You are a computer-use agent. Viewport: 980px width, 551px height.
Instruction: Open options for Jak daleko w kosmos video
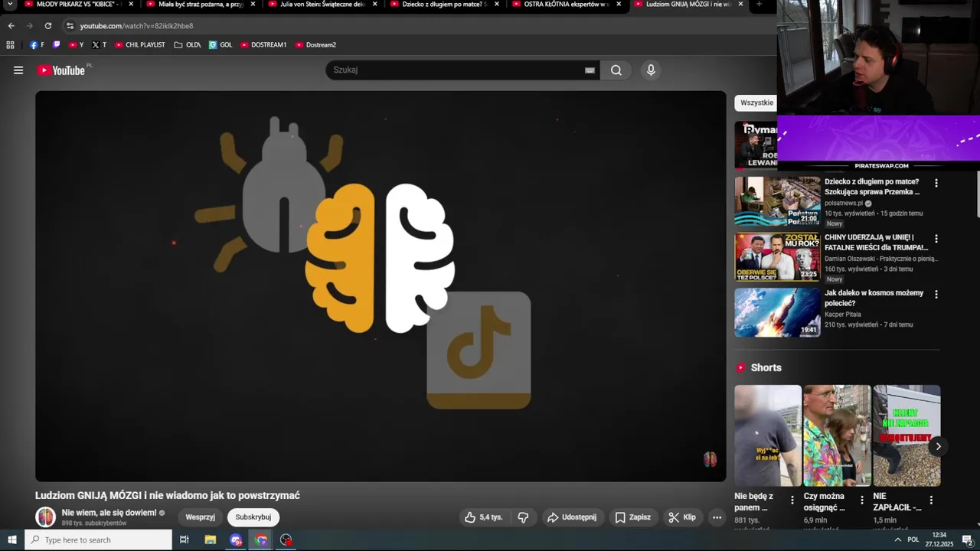tap(936, 294)
